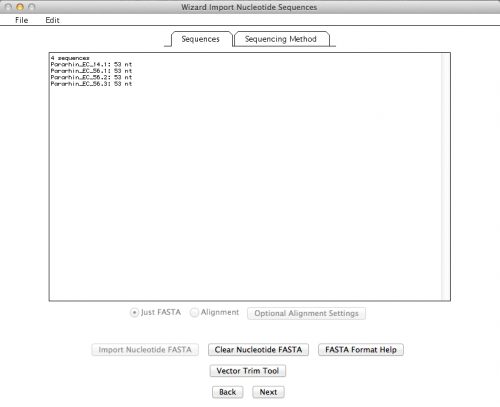This screenshot has width=500, height=407.
Task: Switch to the Sequencing Method tab
Action: [x=280, y=39]
